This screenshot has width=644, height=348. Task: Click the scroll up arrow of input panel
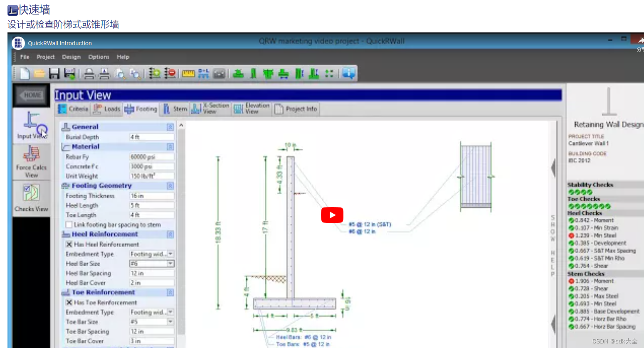(181, 125)
